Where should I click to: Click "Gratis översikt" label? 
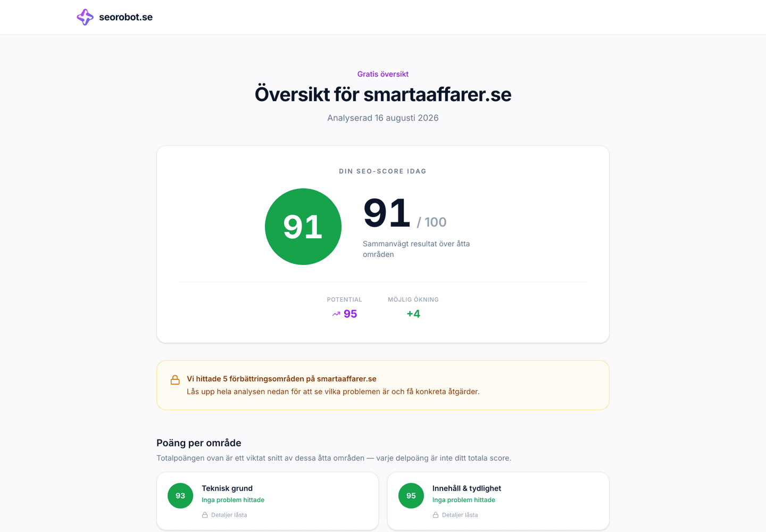[383, 74]
